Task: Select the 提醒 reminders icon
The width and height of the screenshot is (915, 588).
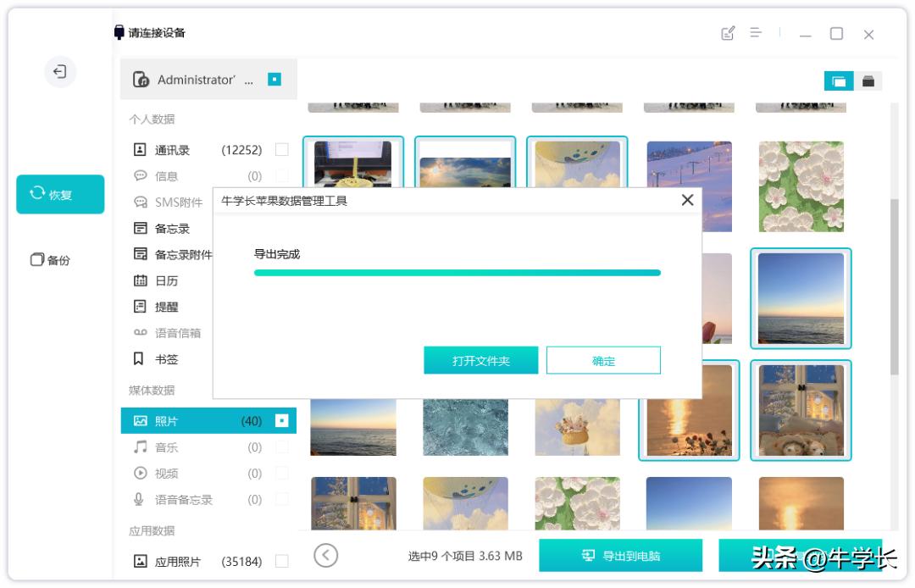Action: [141, 307]
